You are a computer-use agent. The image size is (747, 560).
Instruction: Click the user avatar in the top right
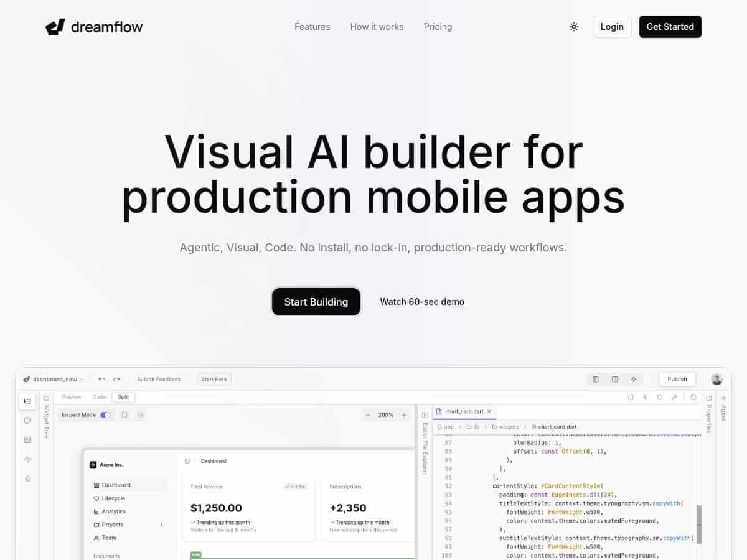coord(716,379)
